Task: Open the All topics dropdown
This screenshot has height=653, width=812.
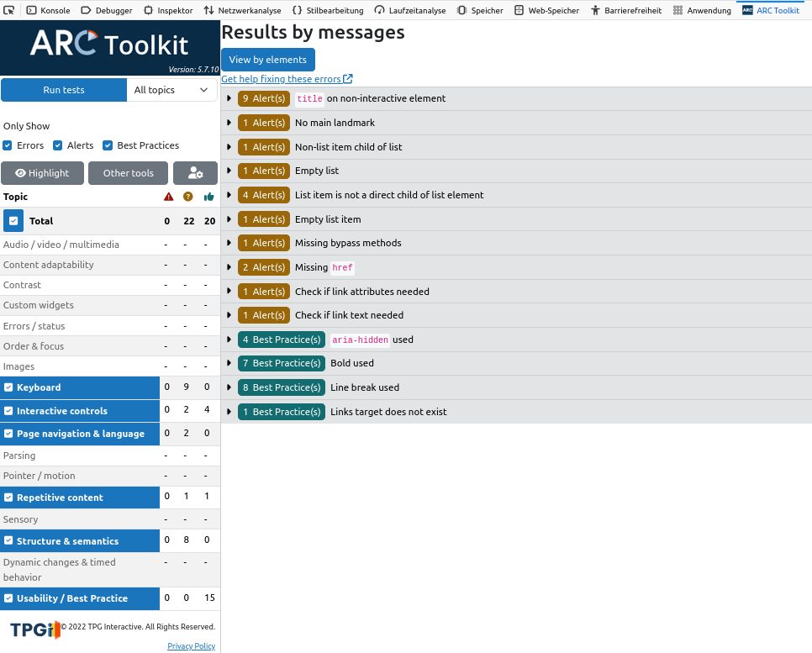Action: pyautogui.click(x=171, y=90)
